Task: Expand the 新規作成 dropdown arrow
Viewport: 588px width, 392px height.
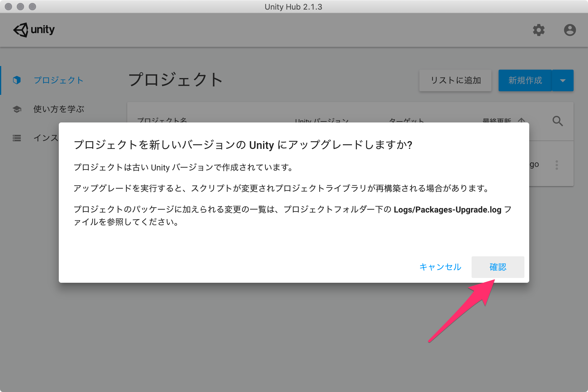Action: coord(563,80)
